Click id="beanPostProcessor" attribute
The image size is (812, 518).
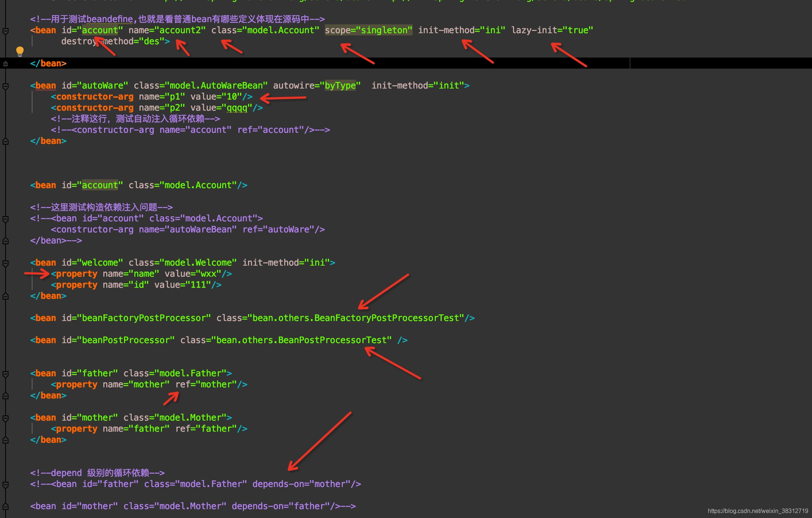[118, 340]
